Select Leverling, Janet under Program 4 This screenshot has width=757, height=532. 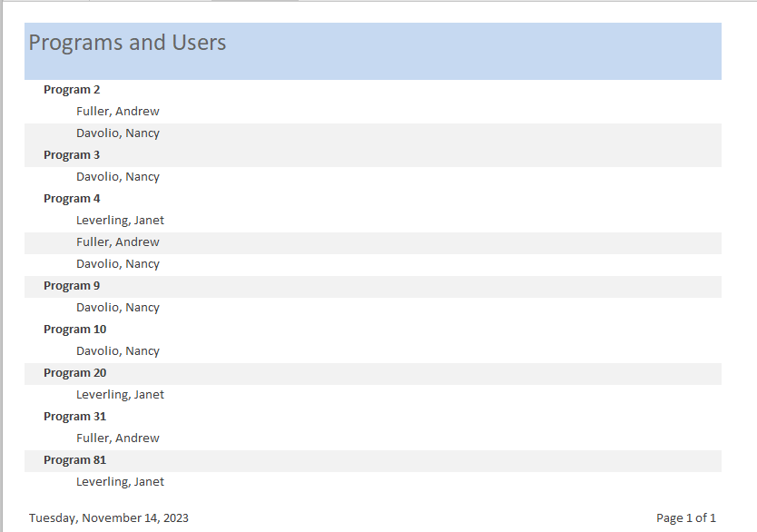coord(120,221)
